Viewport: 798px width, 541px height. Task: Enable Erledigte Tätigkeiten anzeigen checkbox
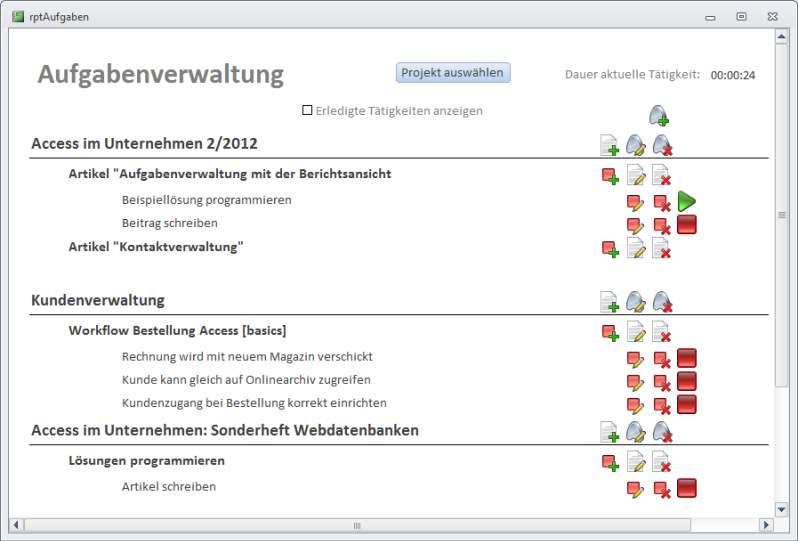[307, 111]
